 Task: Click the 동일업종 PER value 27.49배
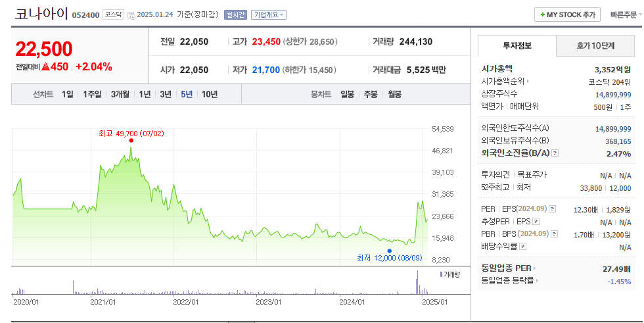[616, 269]
